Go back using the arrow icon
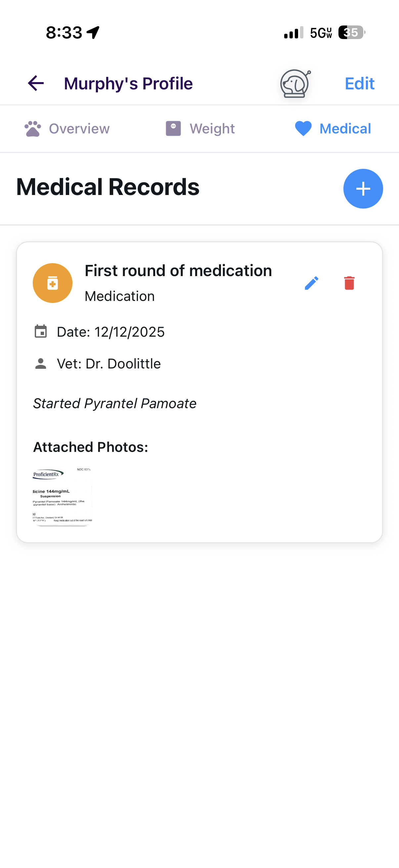Screen dimensions: 399x868 [x=36, y=83]
